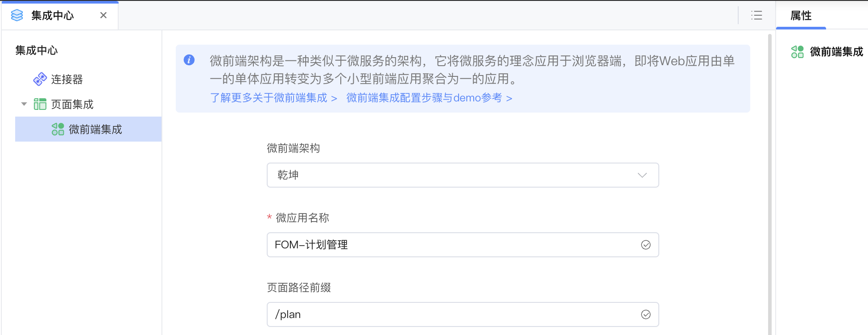
Task: Click the blue info icon in the banner
Action: (189, 60)
